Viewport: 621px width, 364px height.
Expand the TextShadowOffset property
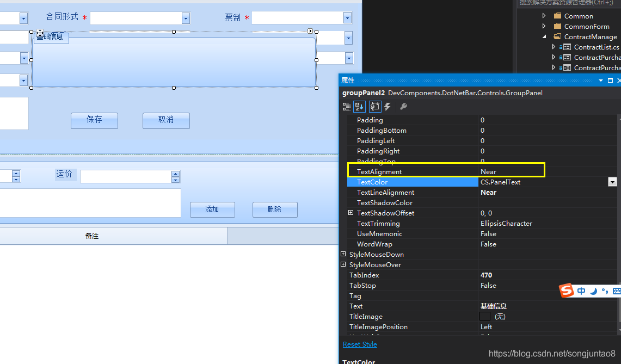point(351,213)
